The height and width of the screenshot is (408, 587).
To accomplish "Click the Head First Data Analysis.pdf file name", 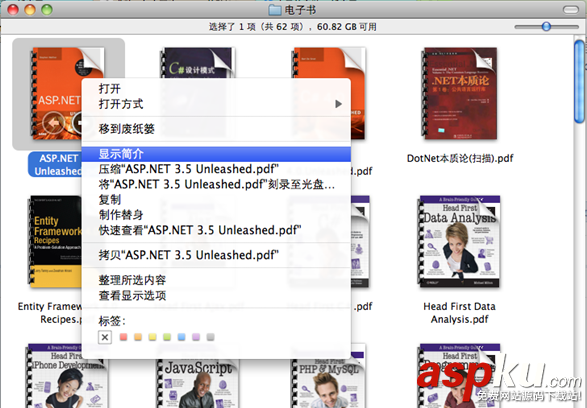I will tap(459, 313).
